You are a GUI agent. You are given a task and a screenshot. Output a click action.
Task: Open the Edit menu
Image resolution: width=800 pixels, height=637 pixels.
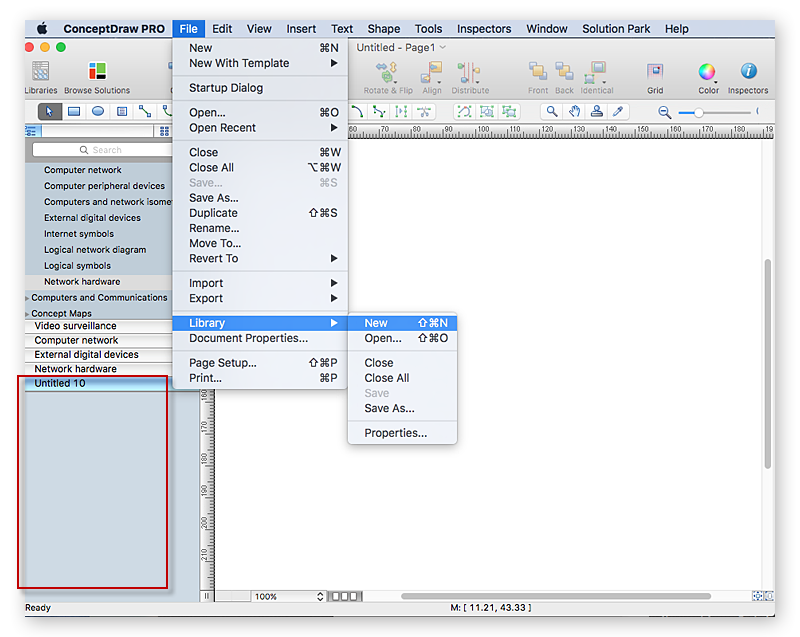pos(222,29)
